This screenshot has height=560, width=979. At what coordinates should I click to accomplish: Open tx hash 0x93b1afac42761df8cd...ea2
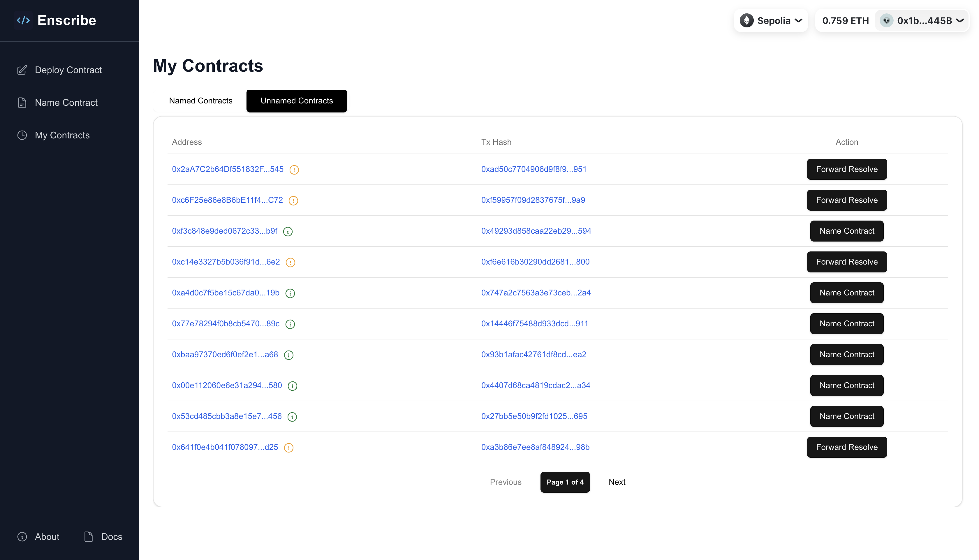[534, 354]
